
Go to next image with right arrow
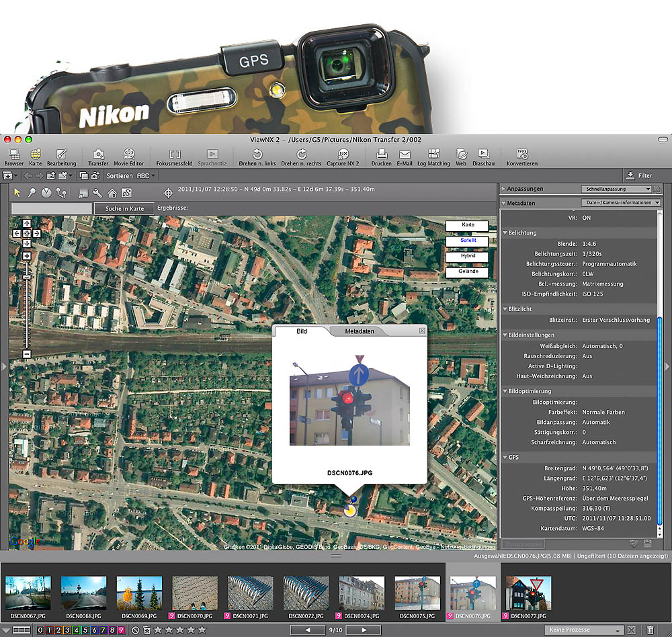tap(364, 630)
